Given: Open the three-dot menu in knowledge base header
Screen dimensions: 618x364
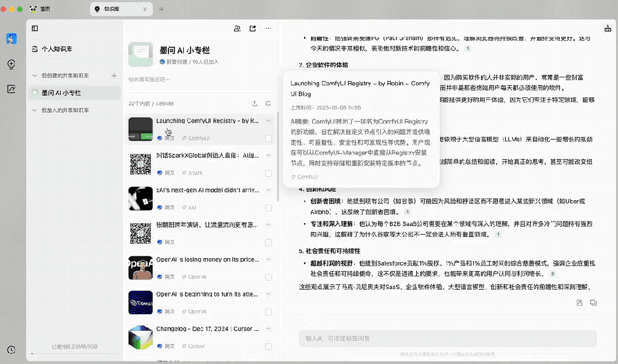Looking at the screenshot, I should click(269, 29).
